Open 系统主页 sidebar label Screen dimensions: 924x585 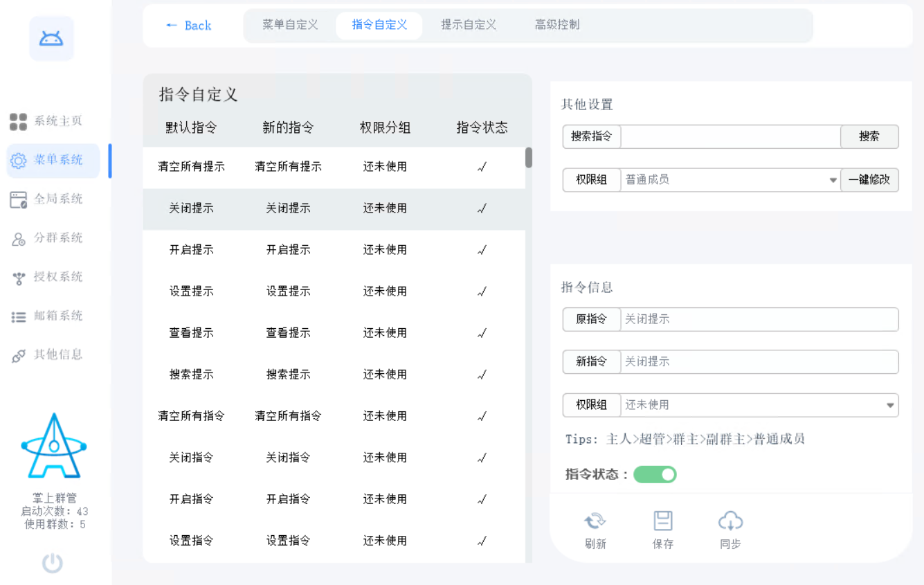tap(58, 121)
